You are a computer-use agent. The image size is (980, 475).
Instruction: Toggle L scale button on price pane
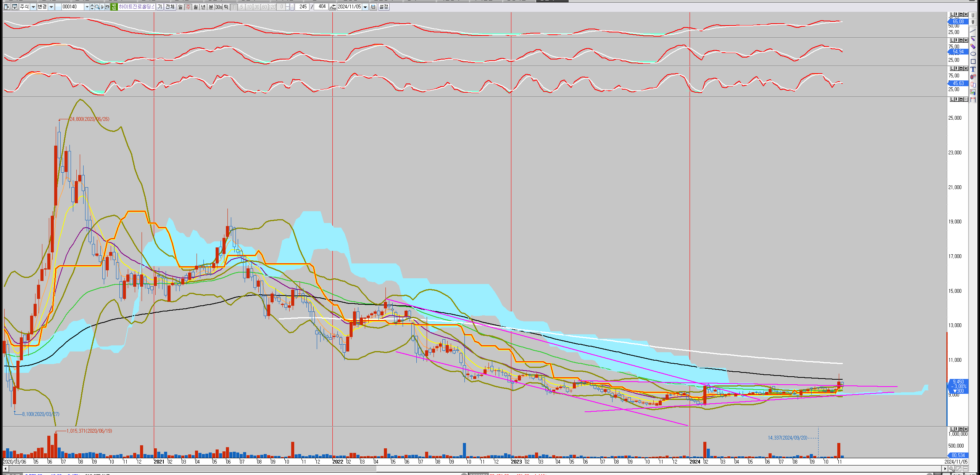[952, 99]
